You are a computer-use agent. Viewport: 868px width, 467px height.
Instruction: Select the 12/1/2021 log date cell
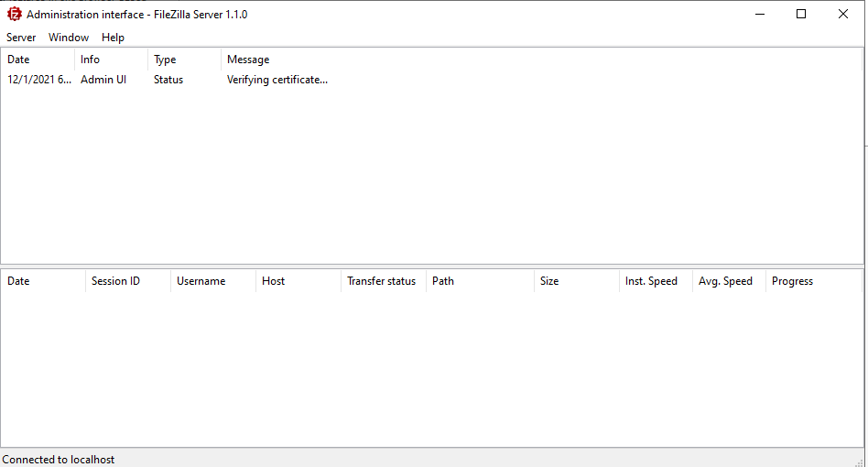pyautogui.click(x=39, y=80)
